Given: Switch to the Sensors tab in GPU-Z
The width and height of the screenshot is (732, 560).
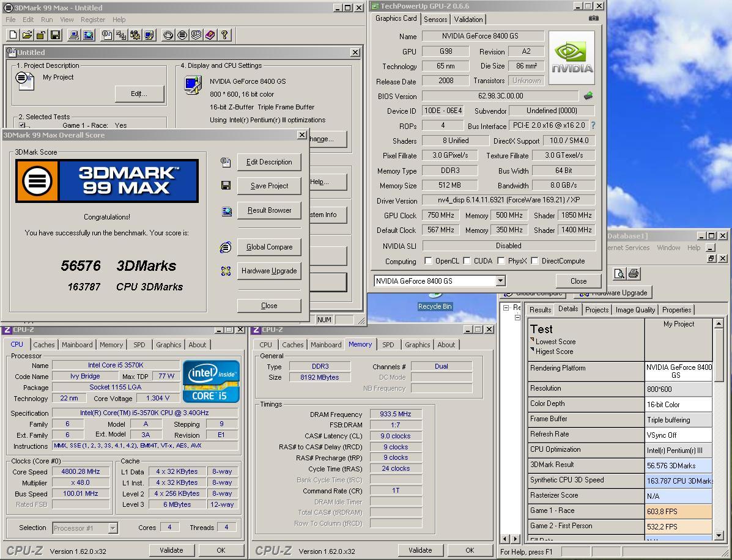Looking at the screenshot, I should click(435, 19).
